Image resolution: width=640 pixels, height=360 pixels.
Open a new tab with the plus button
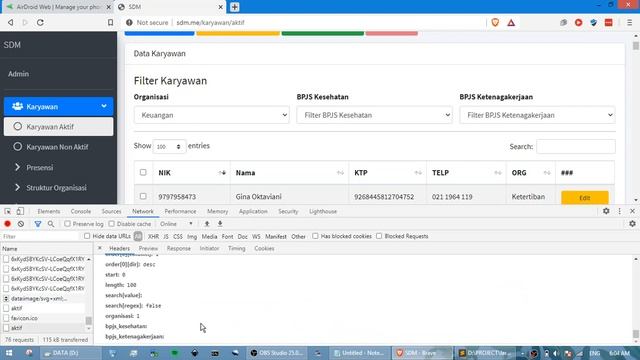(235, 7)
